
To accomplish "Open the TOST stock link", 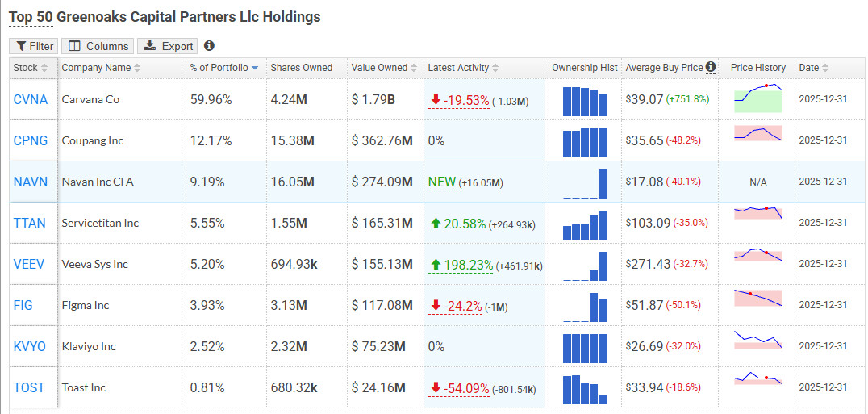I will (29, 387).
